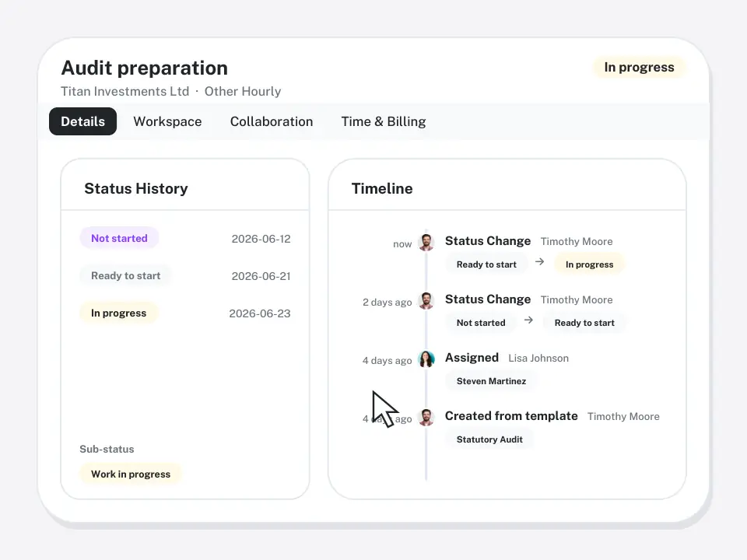The image size is (747, 560).
Task: Click arrow between Not started and Ready to start
Action: point(528,320)
